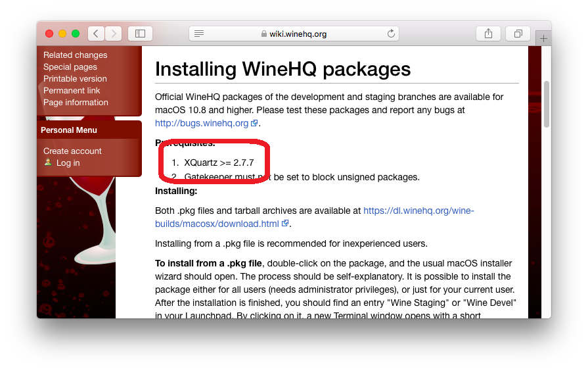The height and width of the screenshot is (371, 588).
Task: Click the padlock icon beside wiki.winehq.org
Action: 264,34
